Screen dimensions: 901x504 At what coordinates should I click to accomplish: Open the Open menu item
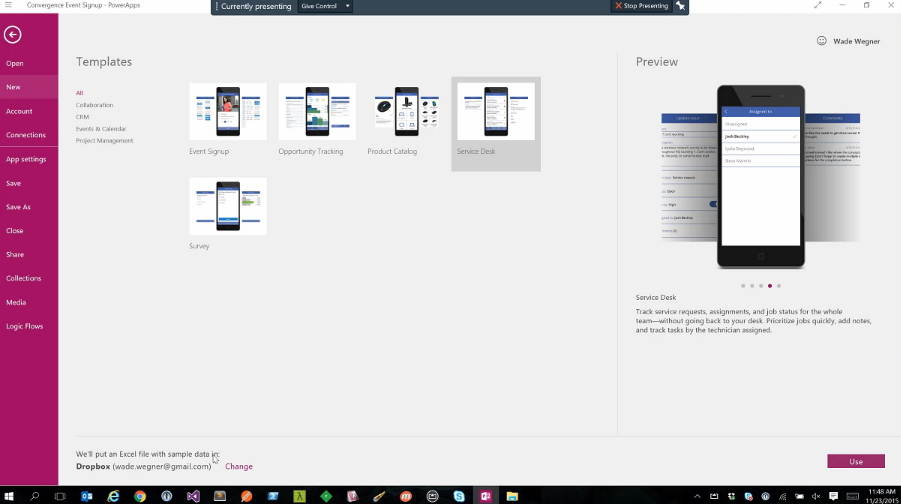click(15, 63)
